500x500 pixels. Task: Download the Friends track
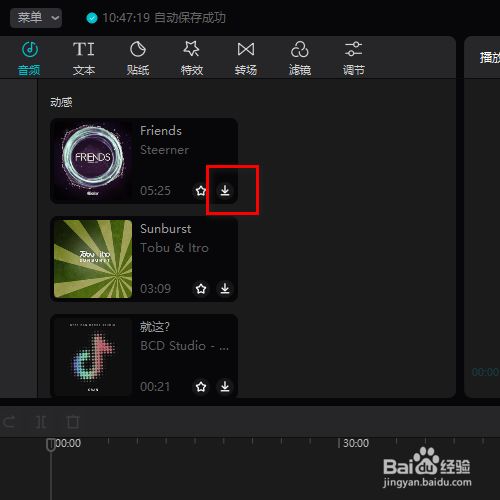coord(225,190)
